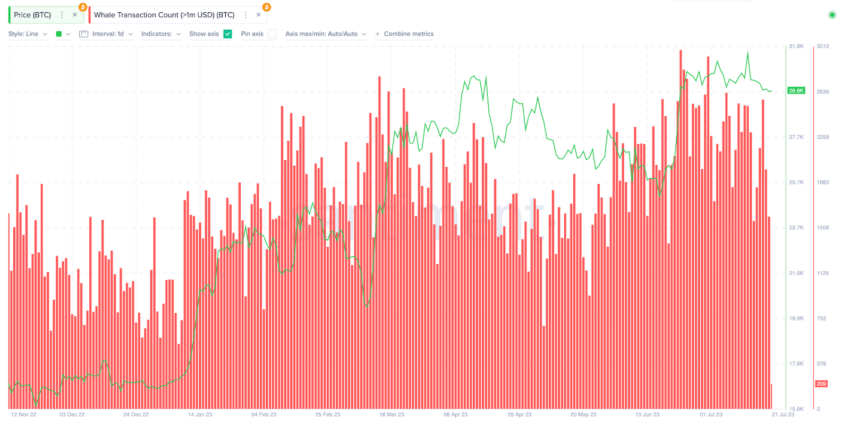Viewport: 850px width, 423px height.
Task: Open the Interval: 1d dropdown
Action: (x=111, y=34)
